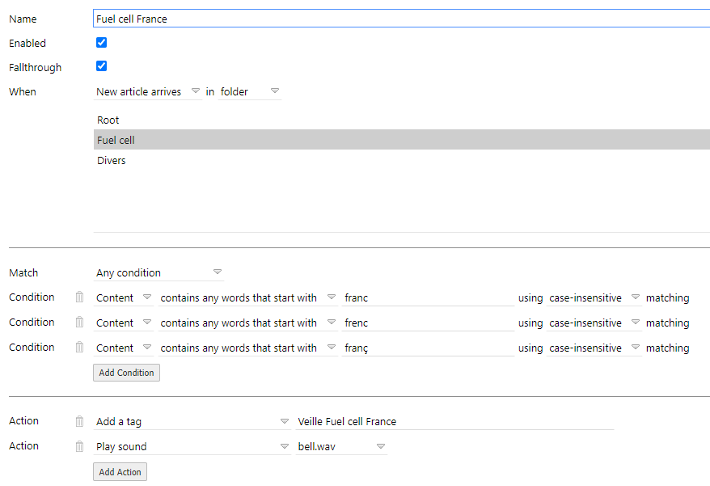Image resolution: width=710 pixels, height=486 pixels.
Task: Expand the 'Any condition' match dropdown
Action: pos(158,273)
